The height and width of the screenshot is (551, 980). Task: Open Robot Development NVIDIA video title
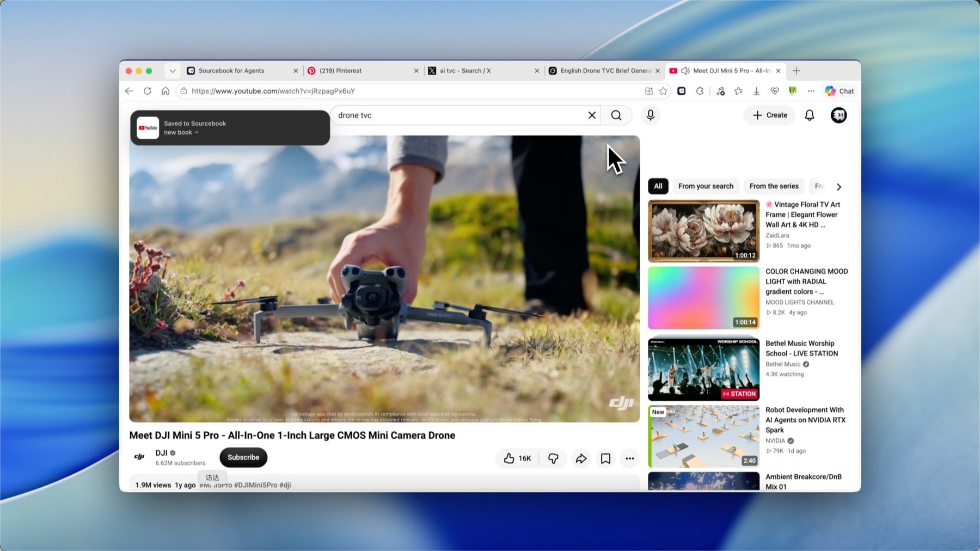tap(805, 420)
